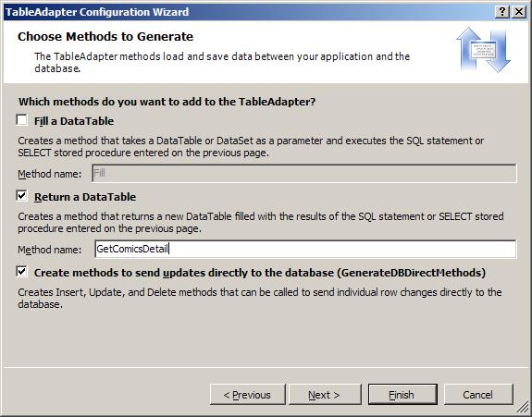Click the wizard title bar
532x417 pixels.
[248, 12]
